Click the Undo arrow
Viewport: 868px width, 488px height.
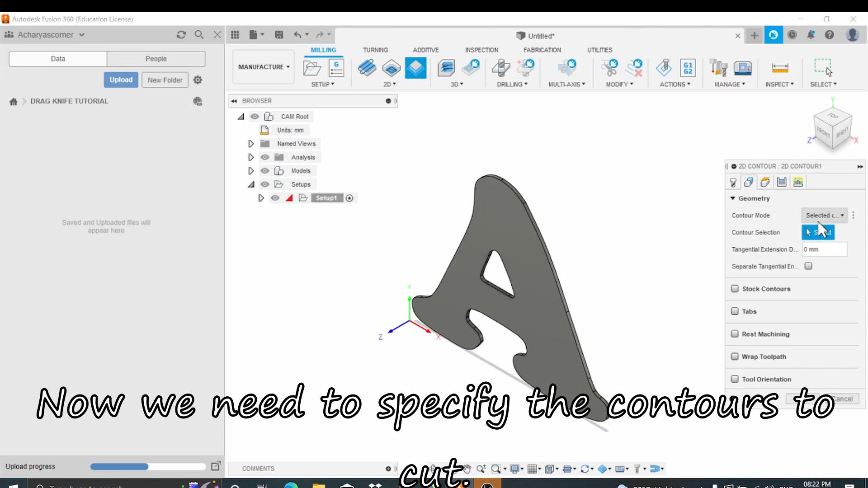(297, 35)
